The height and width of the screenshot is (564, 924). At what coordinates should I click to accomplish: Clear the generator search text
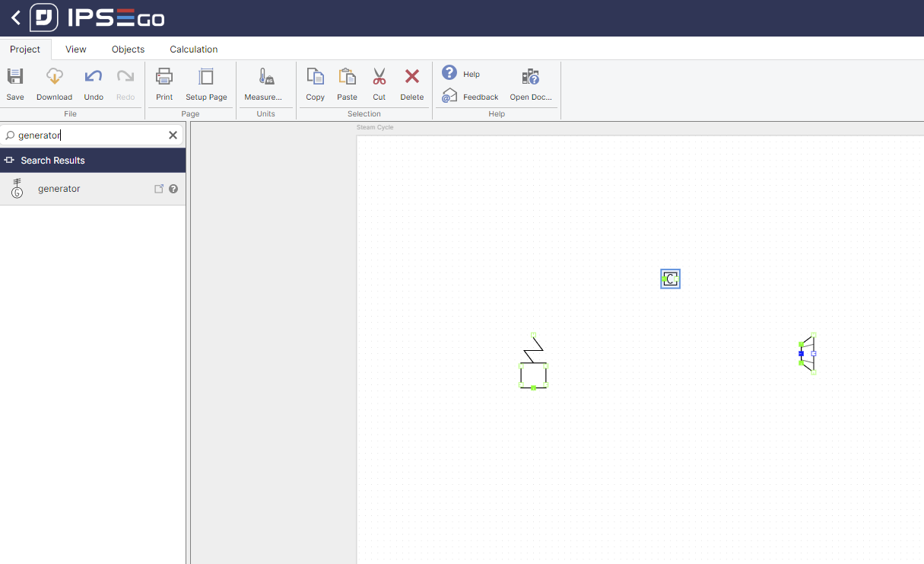click(173, 135)
